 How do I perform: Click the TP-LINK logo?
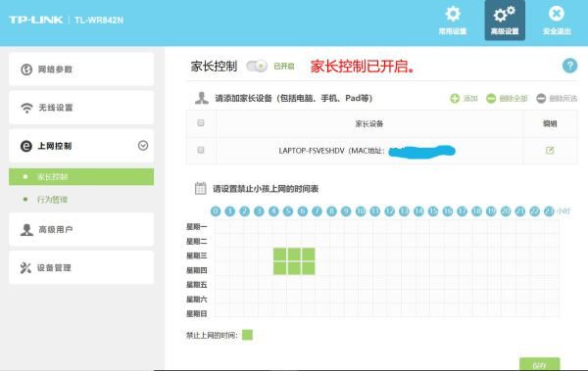click(x=36, y=20)
